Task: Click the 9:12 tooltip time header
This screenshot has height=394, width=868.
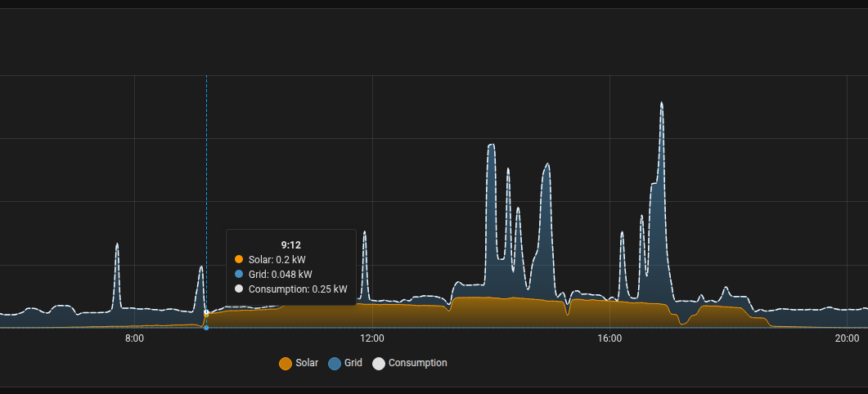Action: [291, 244]
